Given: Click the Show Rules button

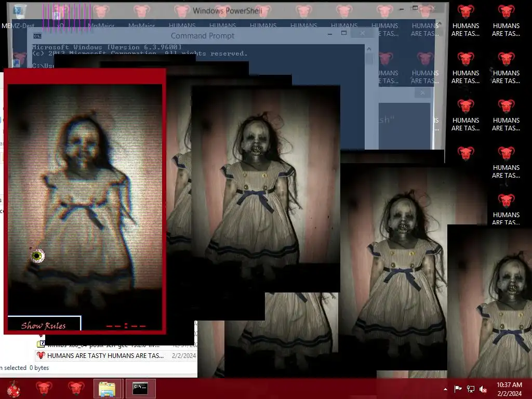Looking at the screenshot, I should pyautogui.click(x=44, y=323).
